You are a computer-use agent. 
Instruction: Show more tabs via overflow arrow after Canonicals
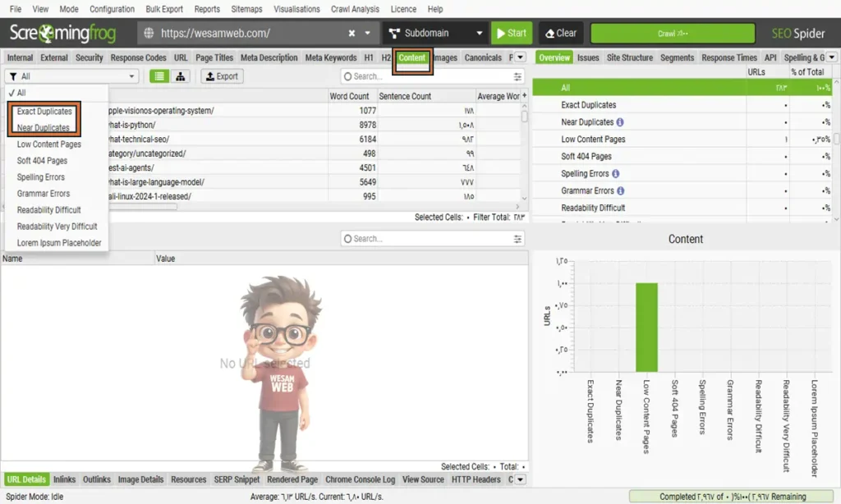[x=520, y=57]
